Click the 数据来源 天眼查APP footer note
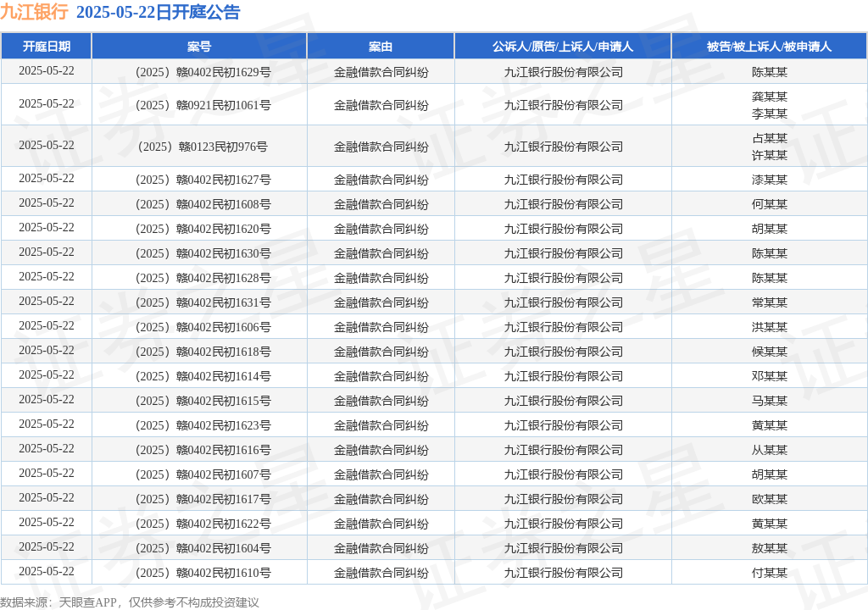 [130, 602]
